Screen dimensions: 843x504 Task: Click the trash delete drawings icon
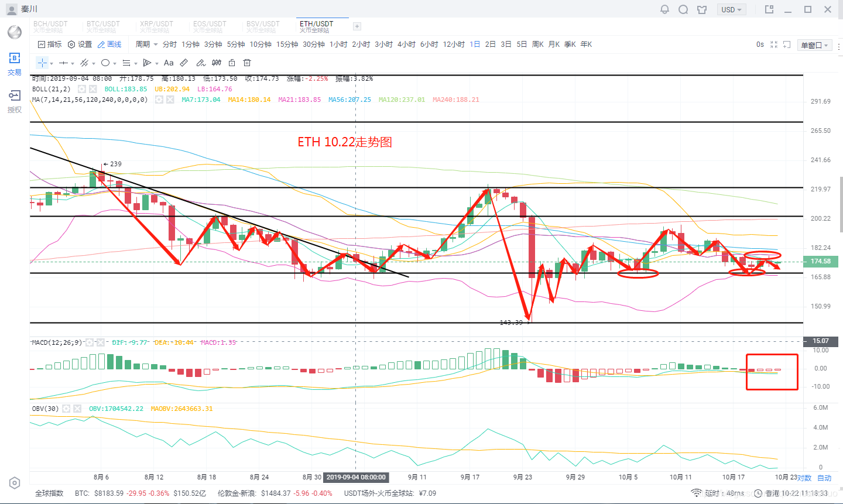click(247, 63)
